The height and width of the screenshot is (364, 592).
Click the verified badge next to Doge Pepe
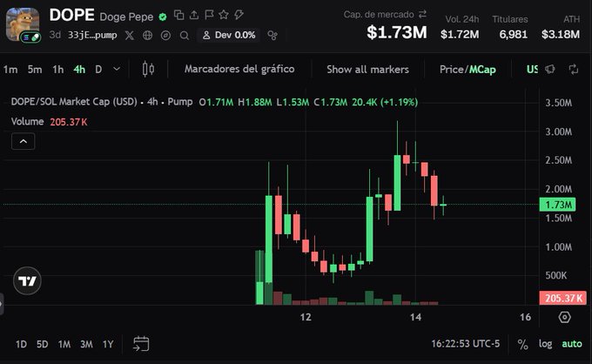[163, 17]
